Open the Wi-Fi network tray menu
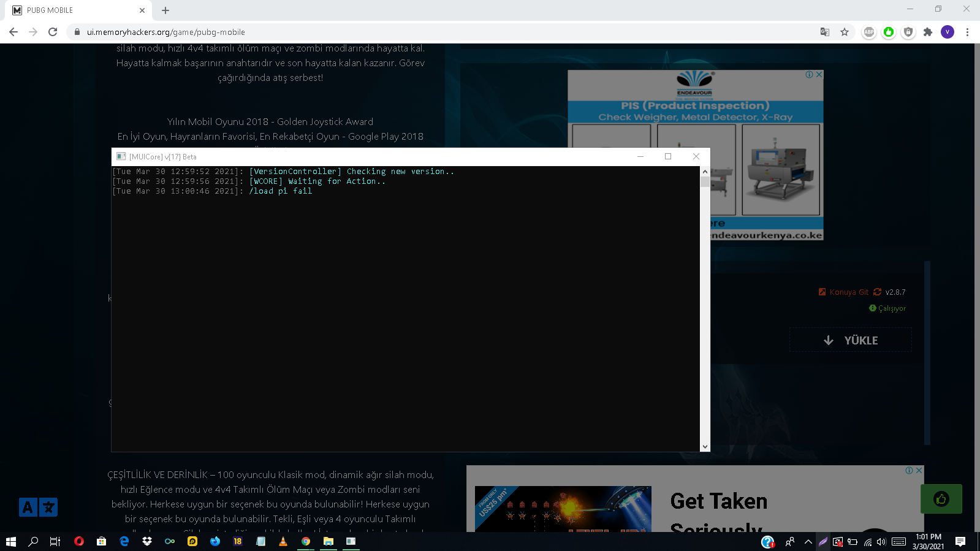 coord(867,542)
